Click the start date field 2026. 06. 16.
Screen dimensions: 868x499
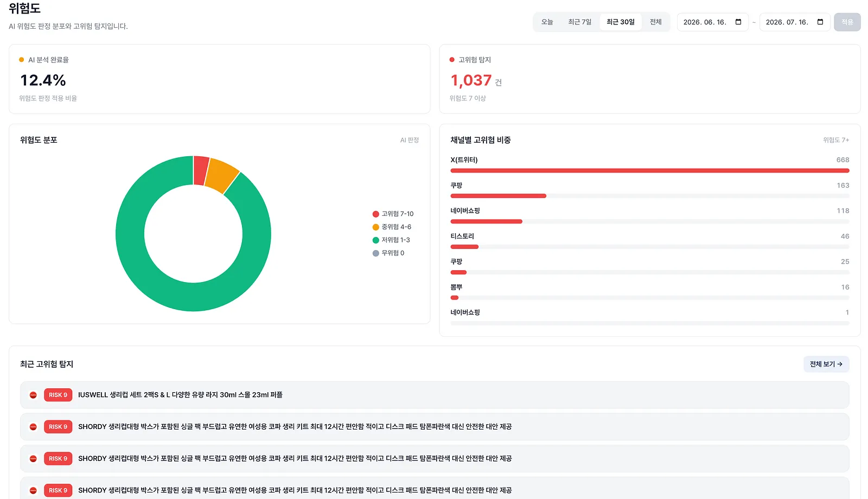[713, 22]
